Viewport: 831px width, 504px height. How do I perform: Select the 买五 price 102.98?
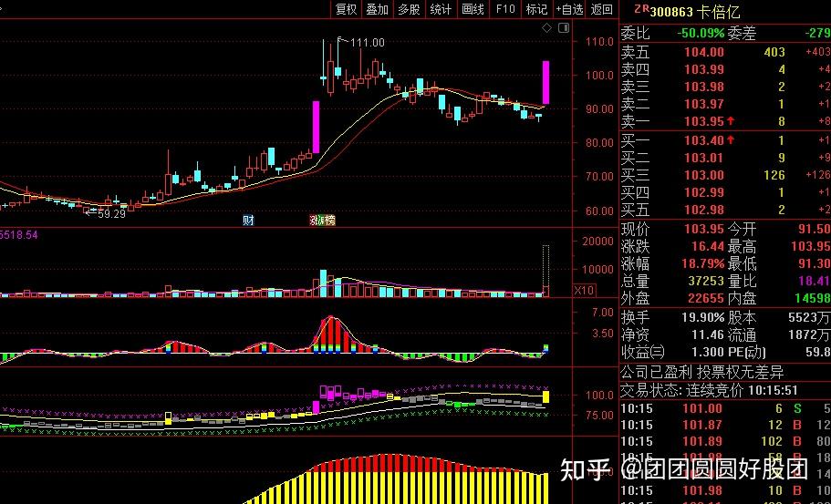tap(704, 211)
